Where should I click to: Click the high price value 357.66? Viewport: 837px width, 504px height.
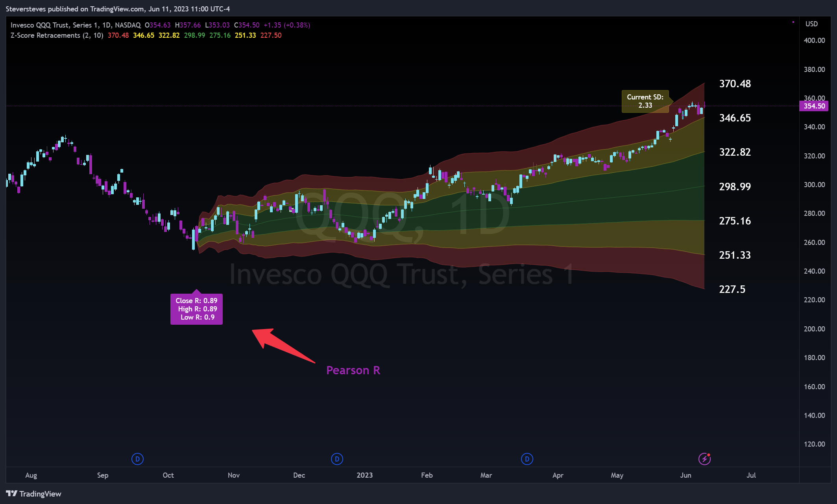(x=190, y=25)
